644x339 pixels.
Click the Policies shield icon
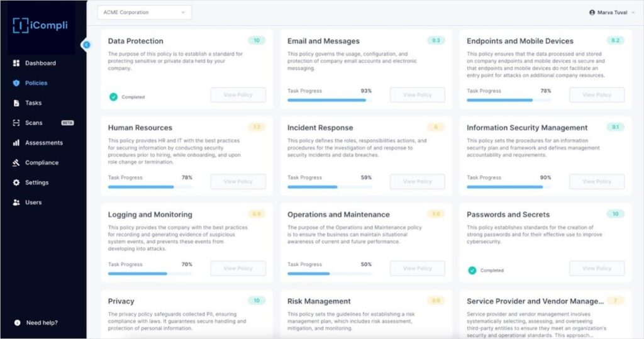pos(16,83)
